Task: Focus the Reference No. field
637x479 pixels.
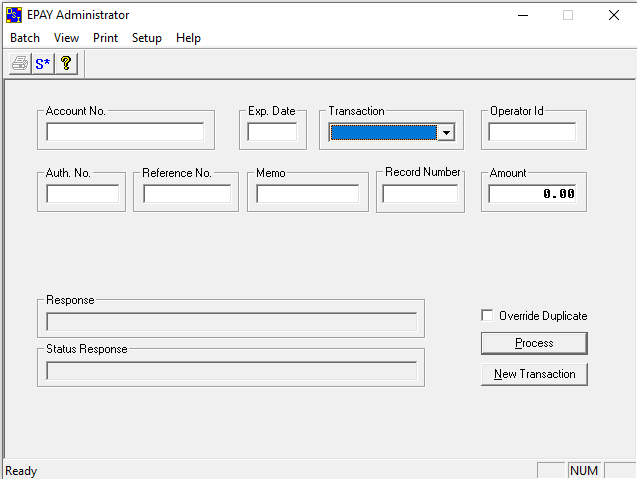Action: 187,194
